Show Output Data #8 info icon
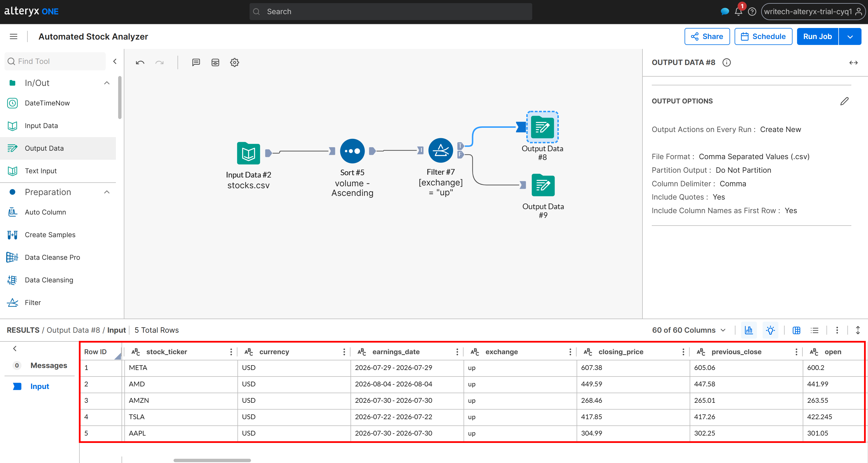 click(x=727, y=63)
